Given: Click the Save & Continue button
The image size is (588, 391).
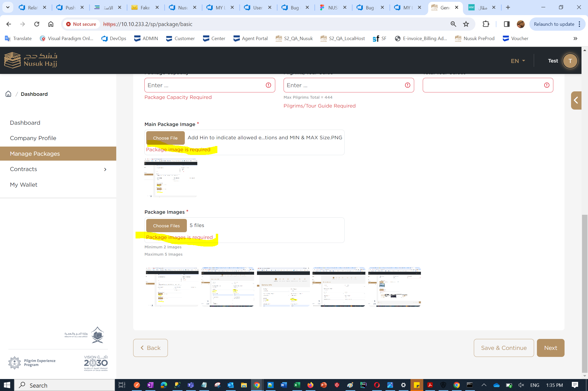Looking at the screenshot, I should pyautogui.click(x=504, y=348).
